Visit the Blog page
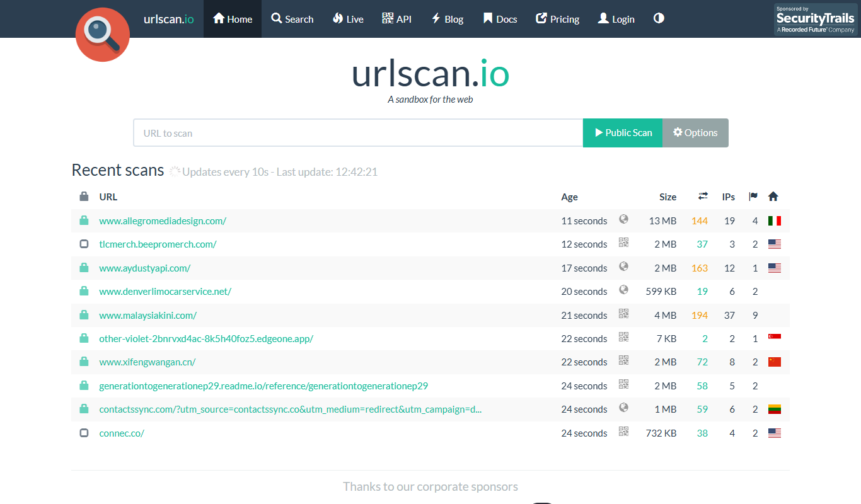 click(x=447, y=19)
